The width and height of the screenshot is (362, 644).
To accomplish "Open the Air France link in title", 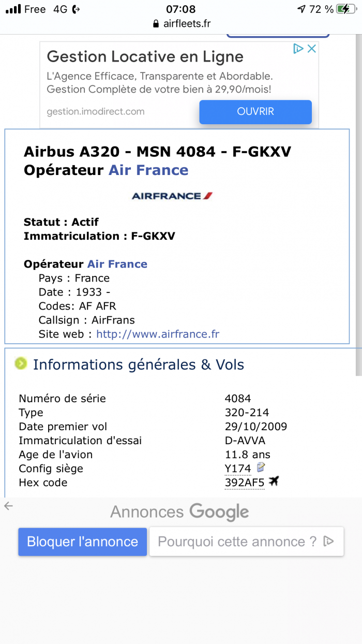I will coord(148,170).
